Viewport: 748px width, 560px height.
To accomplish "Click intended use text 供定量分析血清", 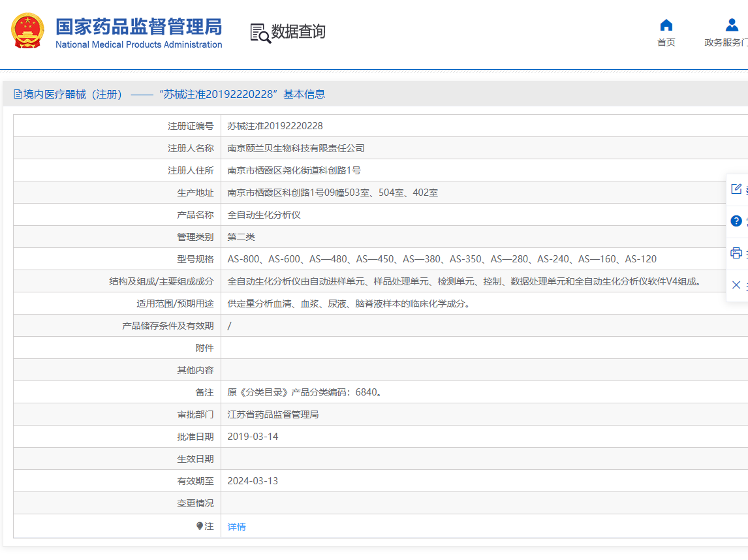I will (350, 303).
